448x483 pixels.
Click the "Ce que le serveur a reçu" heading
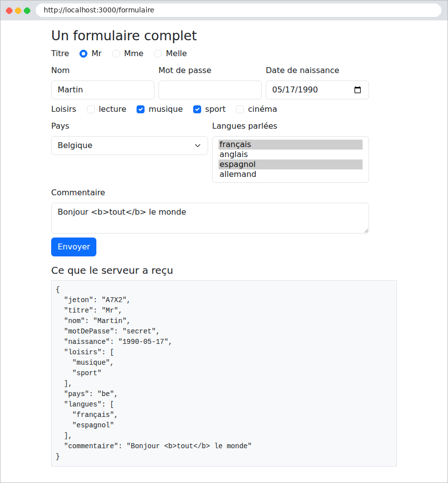112,270
